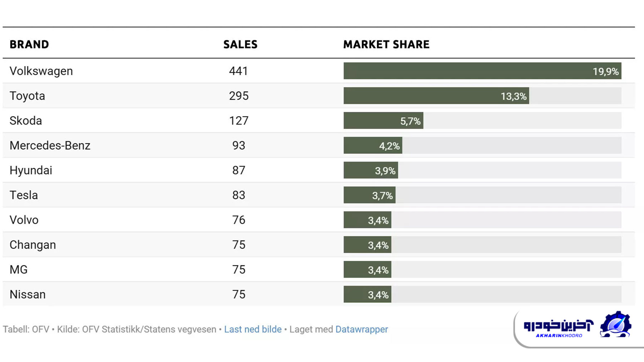Viewport: 644px width, 362px height.
Task: Click the Mercedes-Benz brand name
Action: click(50, 145)
